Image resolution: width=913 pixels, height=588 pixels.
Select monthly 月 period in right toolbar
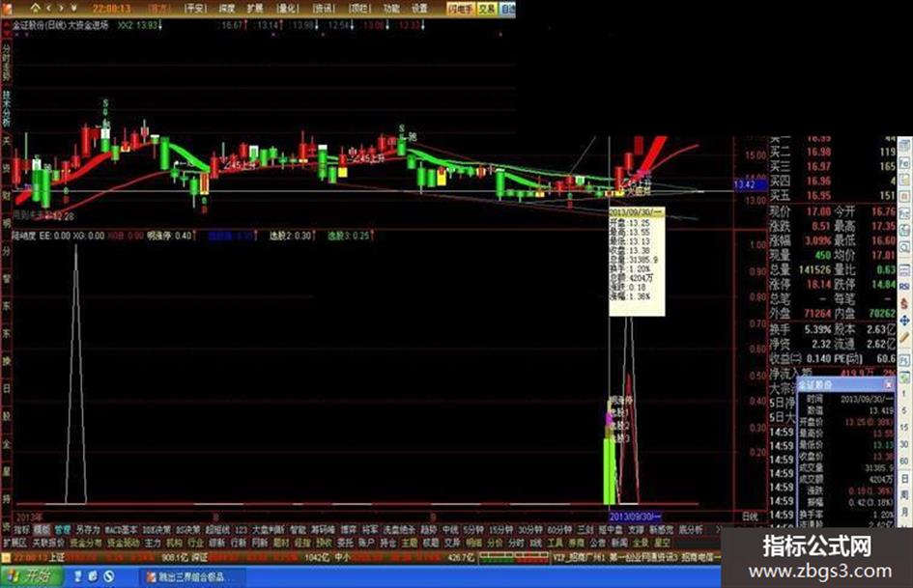tap(904, 512)
